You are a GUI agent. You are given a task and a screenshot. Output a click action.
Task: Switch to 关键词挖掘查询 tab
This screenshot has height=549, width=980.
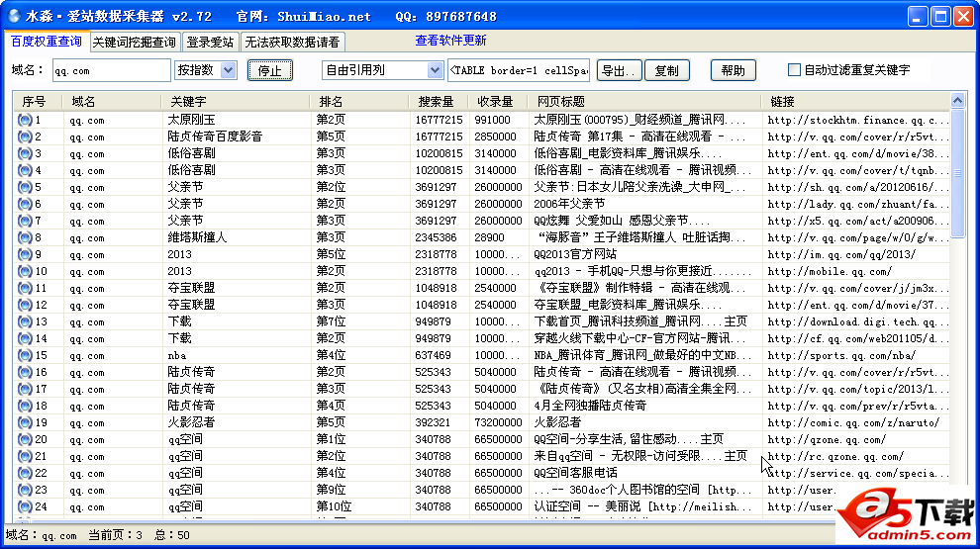click(134, 43)
